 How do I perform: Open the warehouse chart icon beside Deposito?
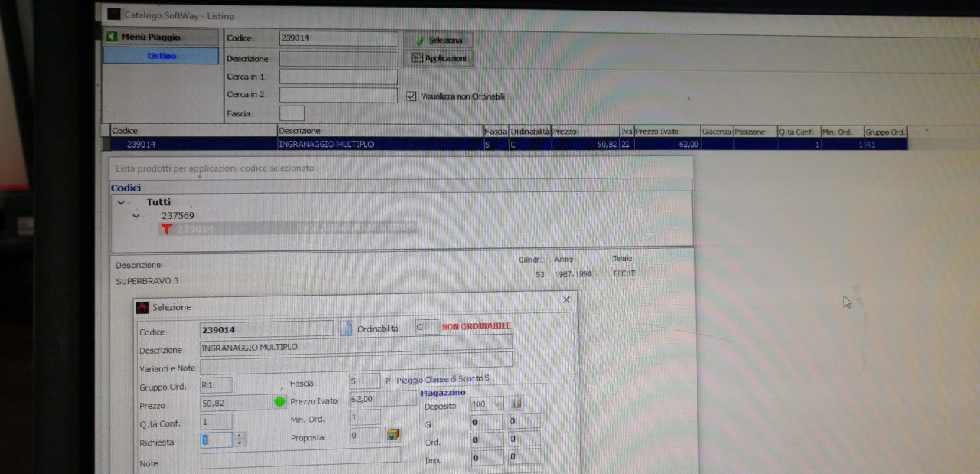coord(516,403)
